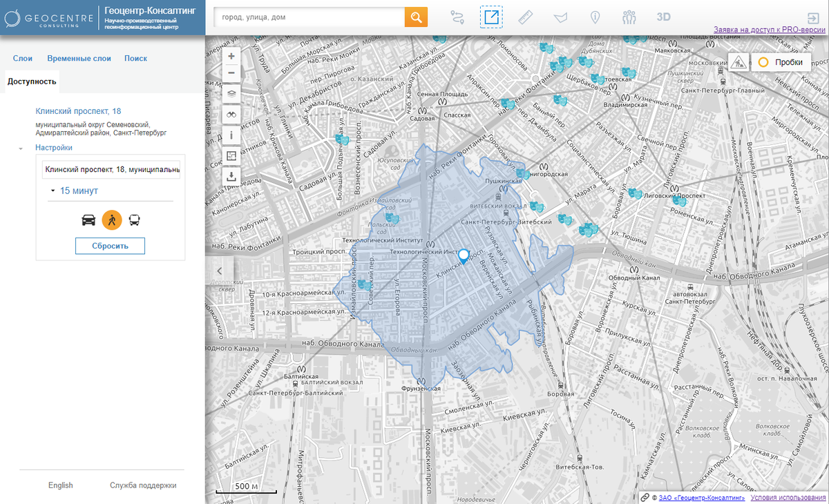Open Условия использования terms link
Screen dimensions: 829x504
[788, 497]
